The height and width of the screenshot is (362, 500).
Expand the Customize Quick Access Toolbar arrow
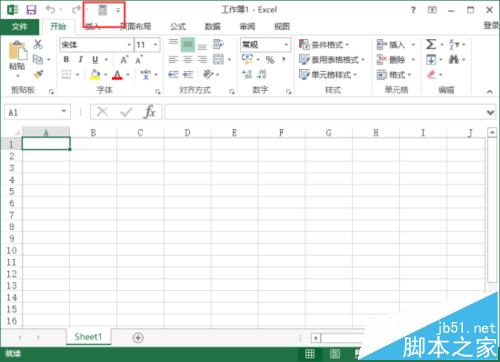pos(118,10)
